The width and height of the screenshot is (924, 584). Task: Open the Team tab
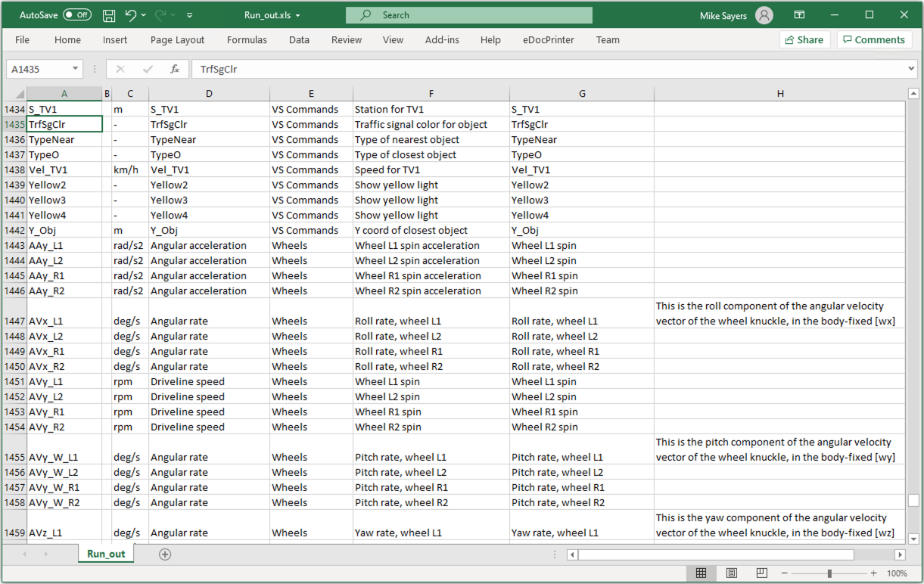[x=608, y=40]
